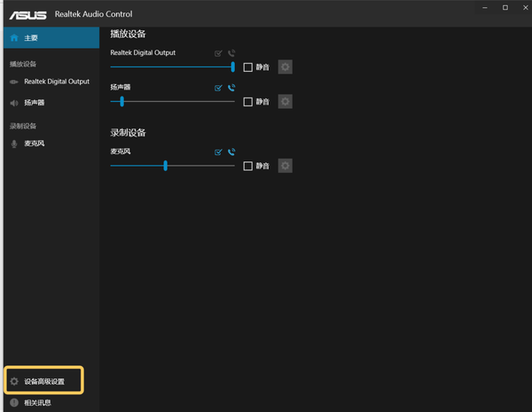Tick the 静音 checkbox for 麦克风
Screen dimensions: 532x412
247,166
